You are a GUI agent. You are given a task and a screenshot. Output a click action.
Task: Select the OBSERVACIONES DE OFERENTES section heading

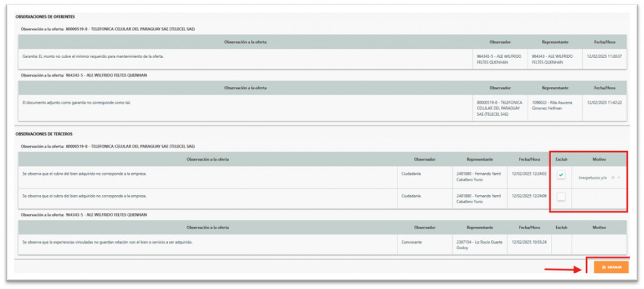coord(44,16)
